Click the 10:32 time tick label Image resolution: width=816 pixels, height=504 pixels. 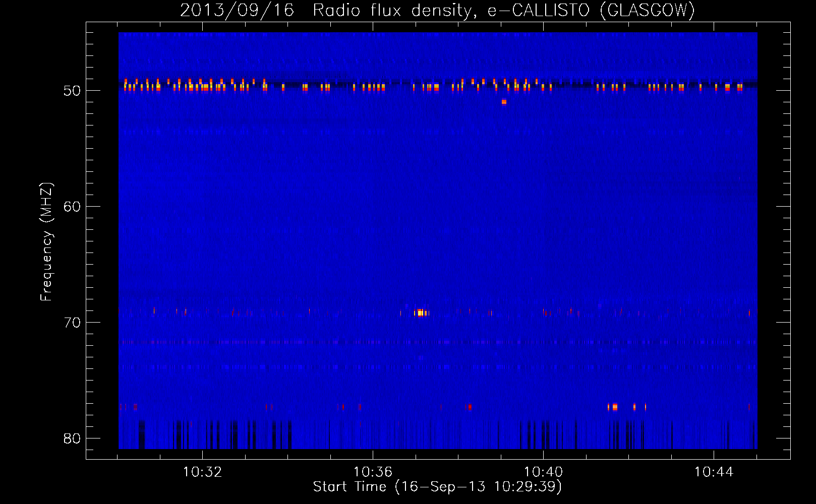[202, 472]
